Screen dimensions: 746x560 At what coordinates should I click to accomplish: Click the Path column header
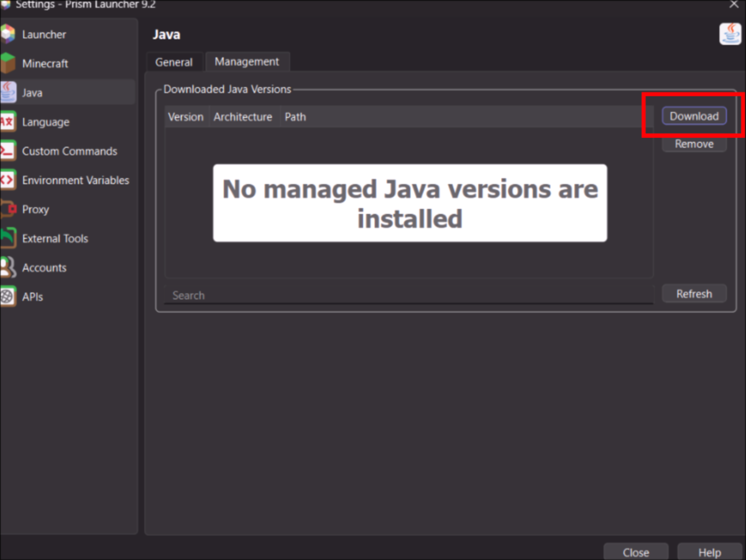click(x=295, y=117)
